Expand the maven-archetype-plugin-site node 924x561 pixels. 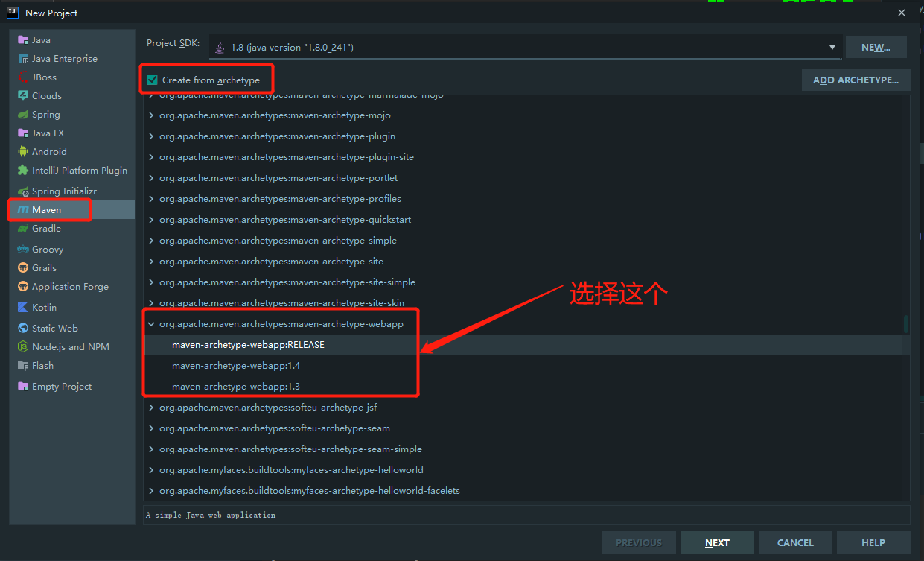151,157
